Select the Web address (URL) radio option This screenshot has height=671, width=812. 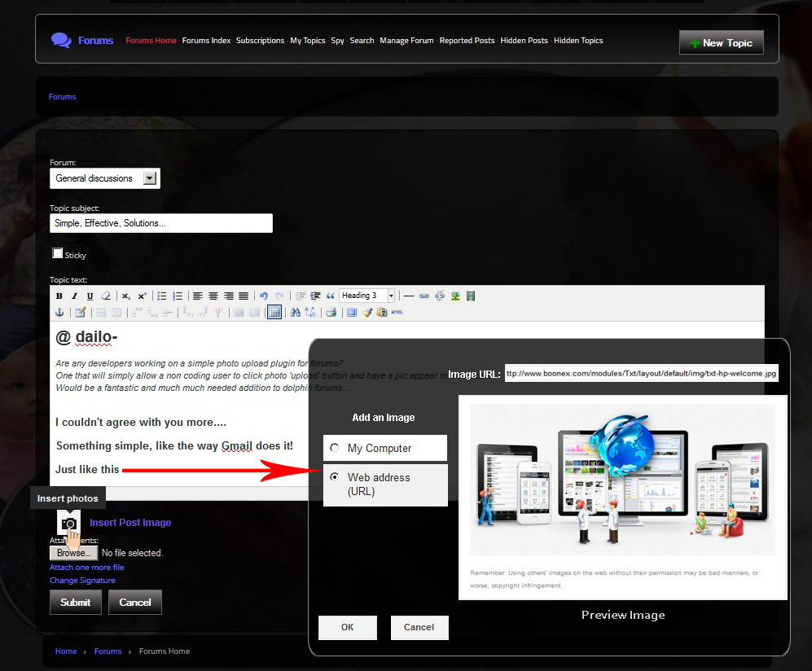tap(335, 477)
